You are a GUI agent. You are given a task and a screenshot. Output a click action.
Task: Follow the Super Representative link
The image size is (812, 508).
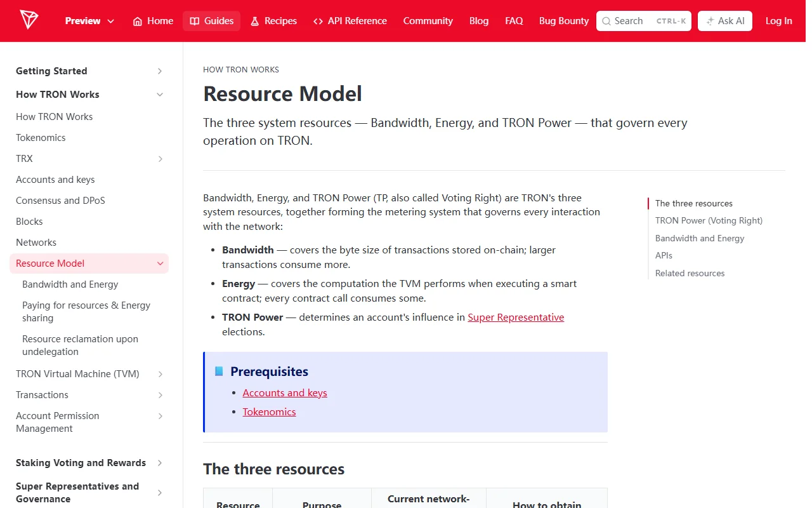tap(516, 317)
